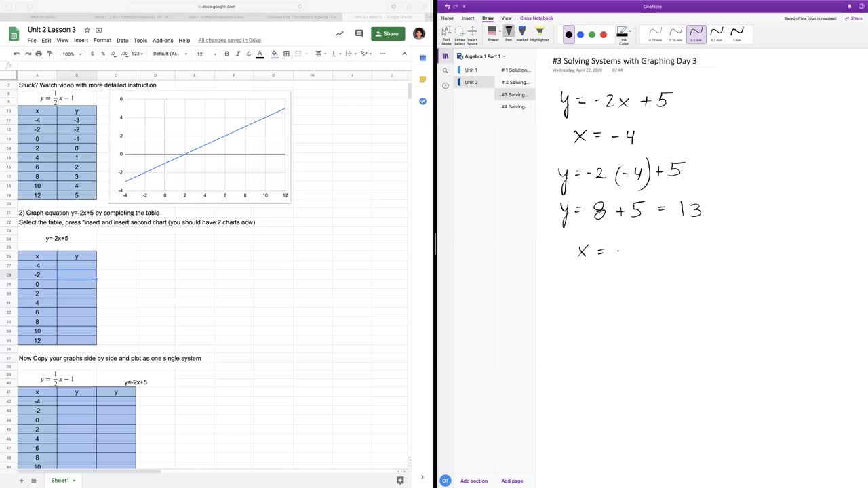Viewport: 868px width, 488px height.
Task: Select 0.25 mm pen thickness
Action: pos(656,35)
